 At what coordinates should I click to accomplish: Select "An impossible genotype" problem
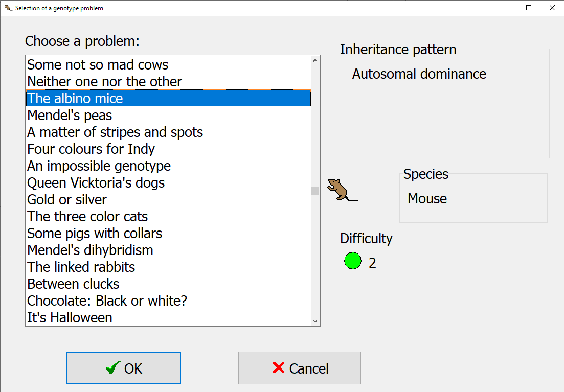point(99,166)
